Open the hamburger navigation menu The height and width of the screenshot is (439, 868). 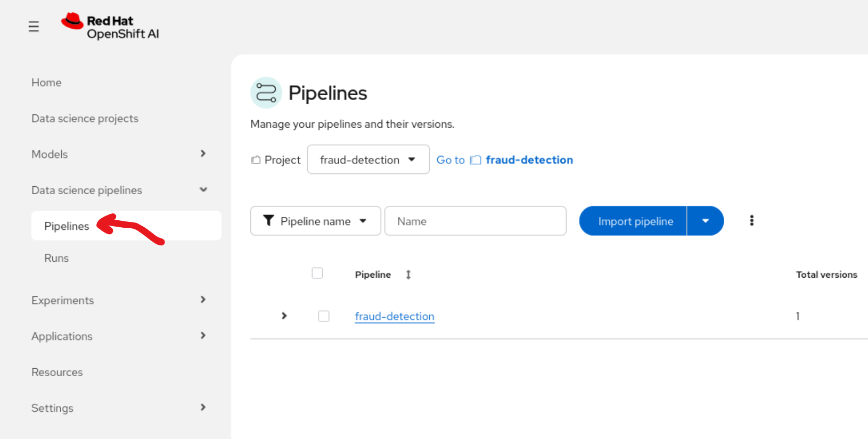34,27
